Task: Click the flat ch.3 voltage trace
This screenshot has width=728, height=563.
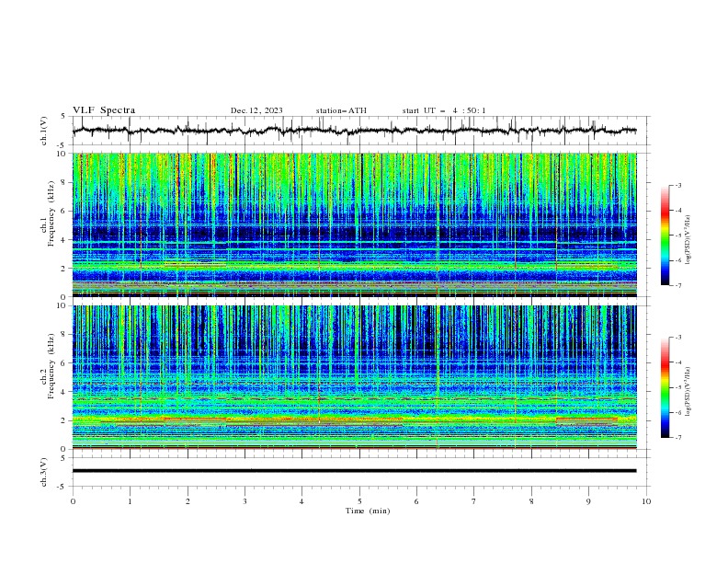Action: click(x=354, y=471)
